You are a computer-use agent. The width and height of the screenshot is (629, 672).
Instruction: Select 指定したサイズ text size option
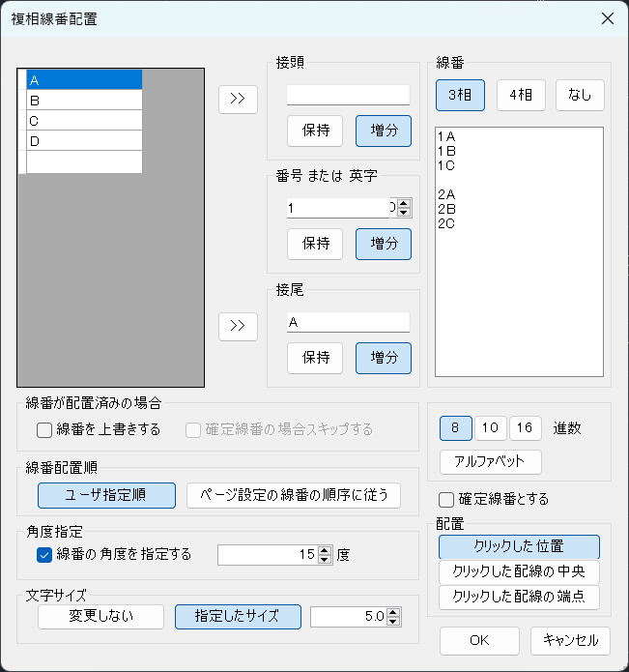pos(238,617)
